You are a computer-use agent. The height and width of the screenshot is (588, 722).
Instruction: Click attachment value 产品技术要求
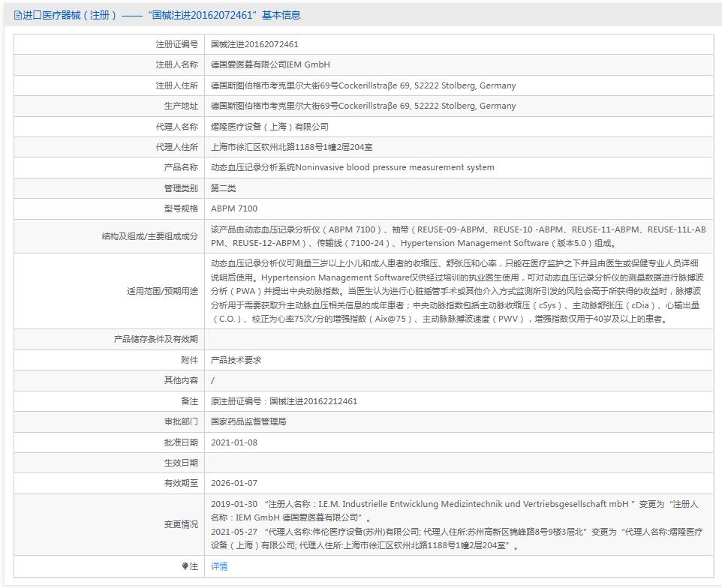tap(236, 360)
